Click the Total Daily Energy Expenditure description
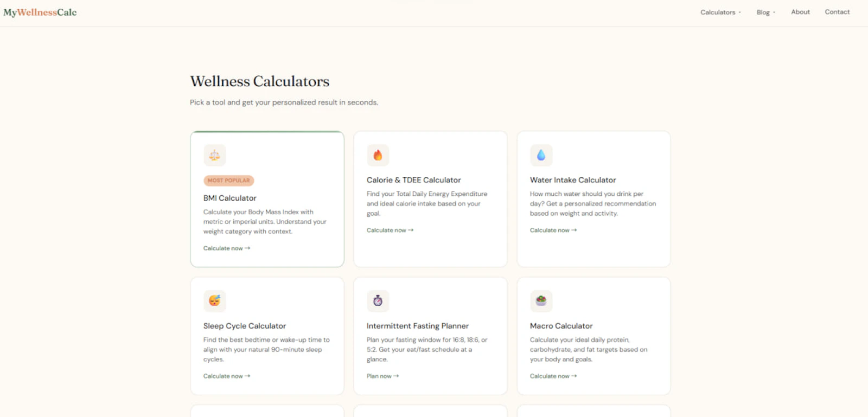The image size is (868, 417). tap(427, 204)
